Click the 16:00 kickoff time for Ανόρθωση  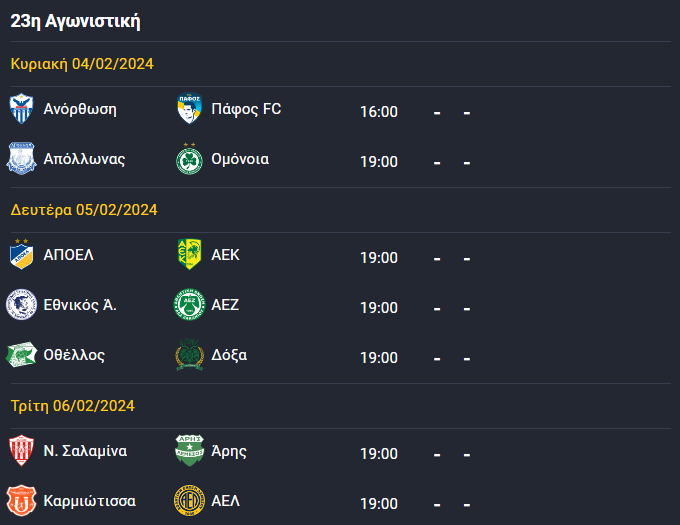(x=379, y=112)
